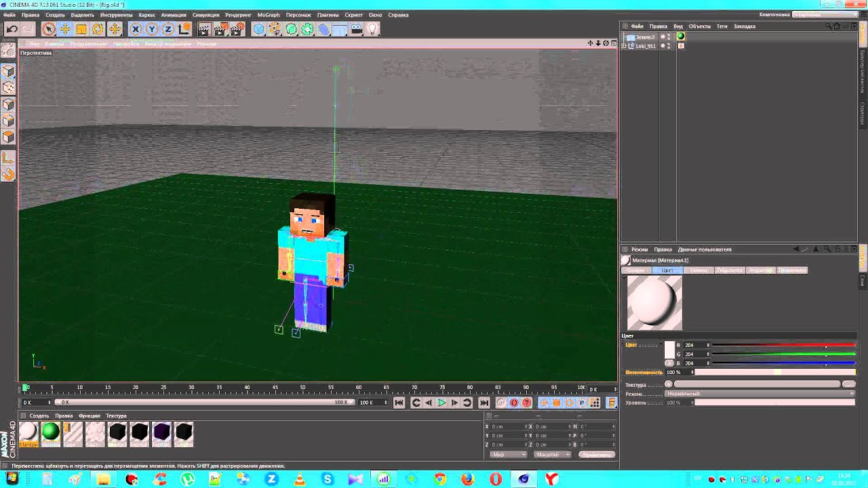
Task: Select the Move tool in top toolbar
Action: pyautogui.click(x=65, y=29)
